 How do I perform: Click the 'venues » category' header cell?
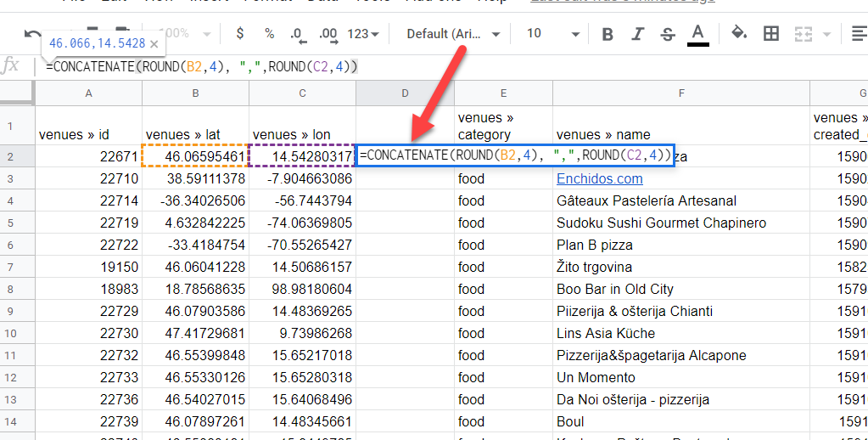pos(503,126)
